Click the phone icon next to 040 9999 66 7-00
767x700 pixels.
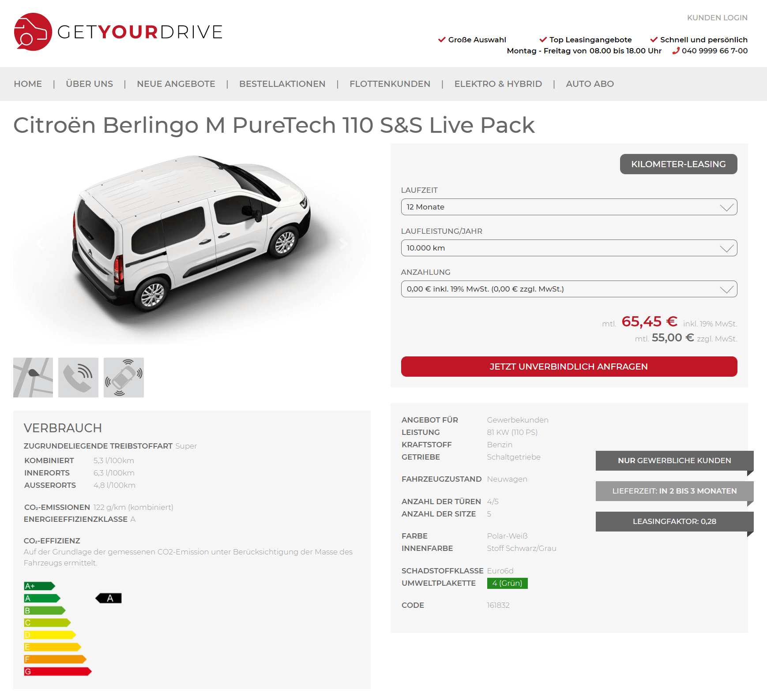click(676, 51)
